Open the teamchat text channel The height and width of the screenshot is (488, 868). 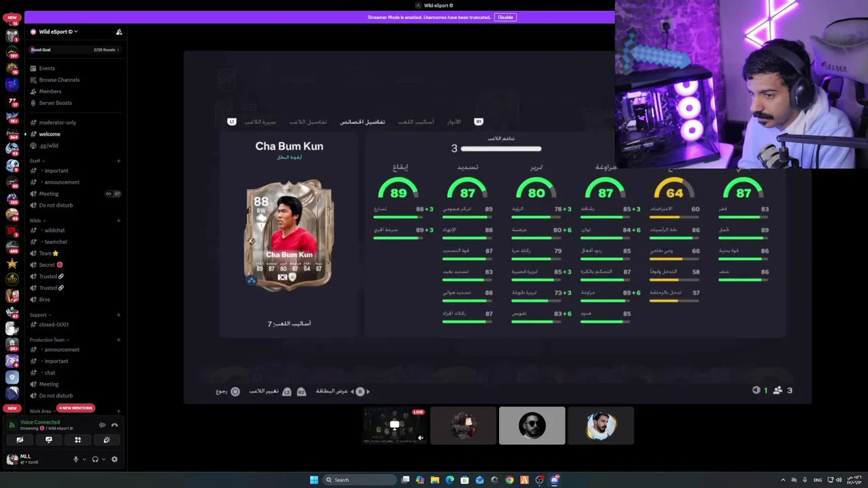point(56,242)
